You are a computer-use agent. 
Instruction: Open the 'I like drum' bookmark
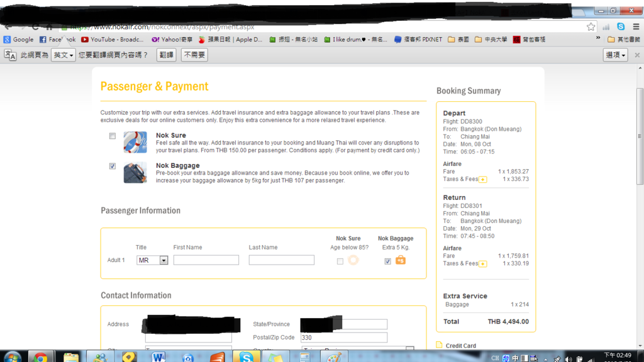click(x=356, y=40)
